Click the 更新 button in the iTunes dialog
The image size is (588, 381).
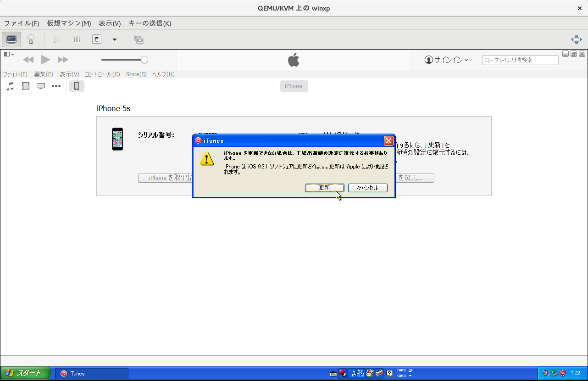click(x=325, y=188)
